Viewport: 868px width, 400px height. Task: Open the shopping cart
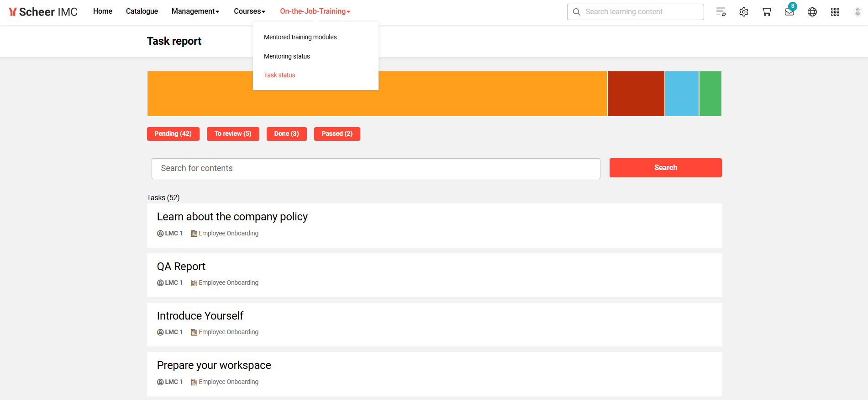point(766,12)
